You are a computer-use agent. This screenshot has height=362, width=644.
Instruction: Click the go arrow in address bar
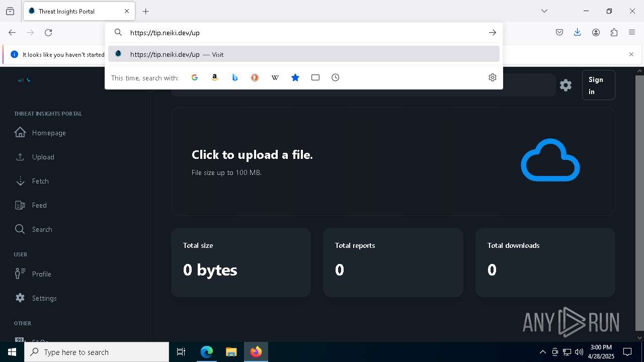[492, 32]
